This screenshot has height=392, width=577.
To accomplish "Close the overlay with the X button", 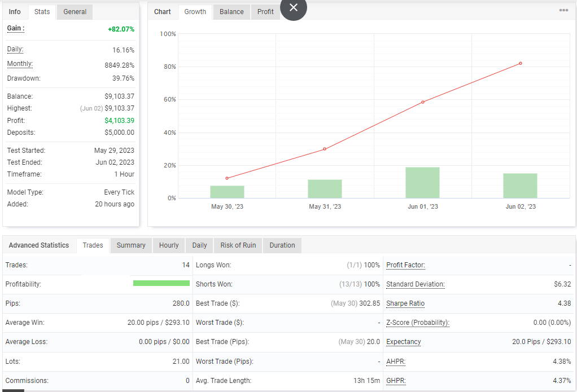I will (293, 7).
